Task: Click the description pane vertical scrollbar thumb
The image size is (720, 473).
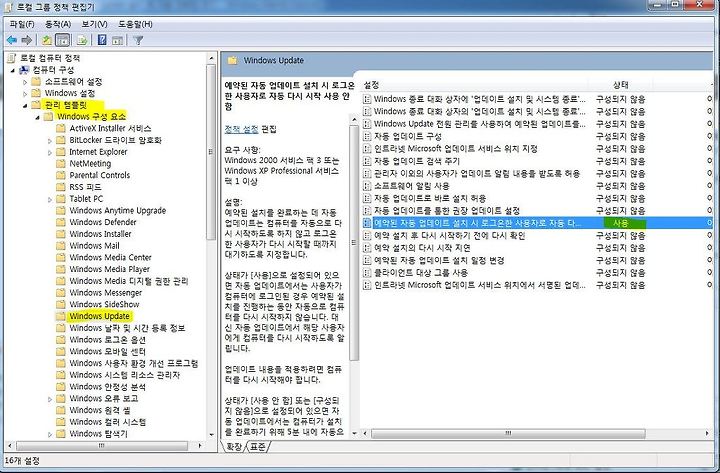Action: (x=354, y=242)
